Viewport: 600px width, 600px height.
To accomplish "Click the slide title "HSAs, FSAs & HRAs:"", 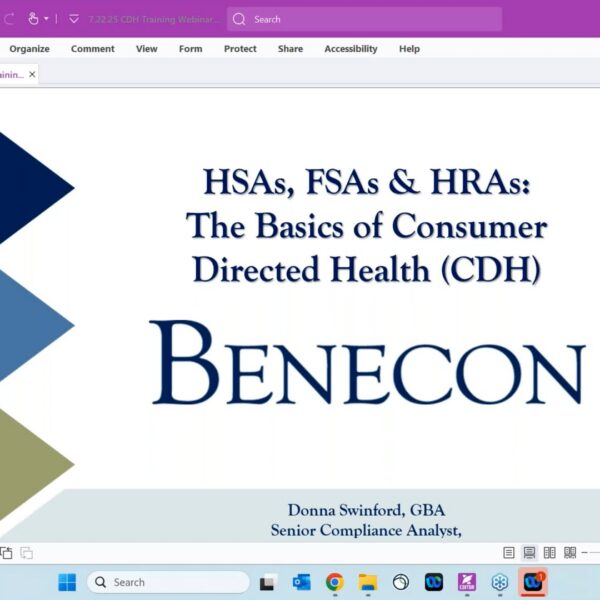I will [x=367, y=182].
